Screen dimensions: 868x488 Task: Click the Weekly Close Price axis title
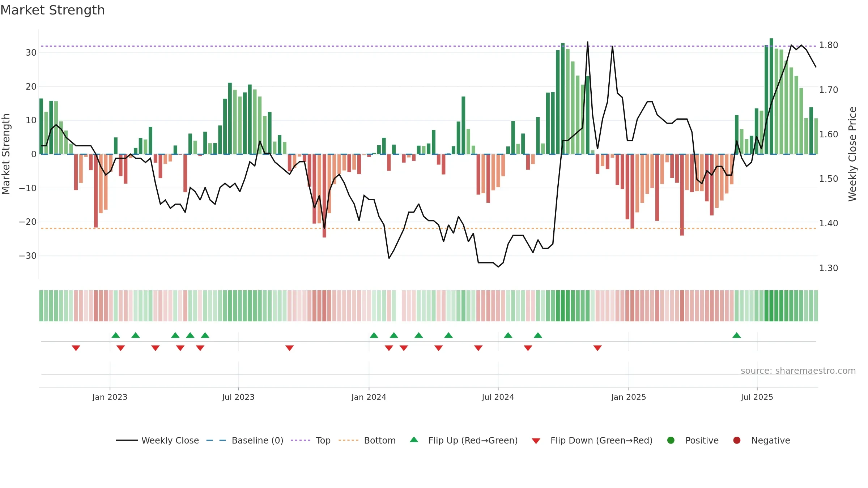852,154
